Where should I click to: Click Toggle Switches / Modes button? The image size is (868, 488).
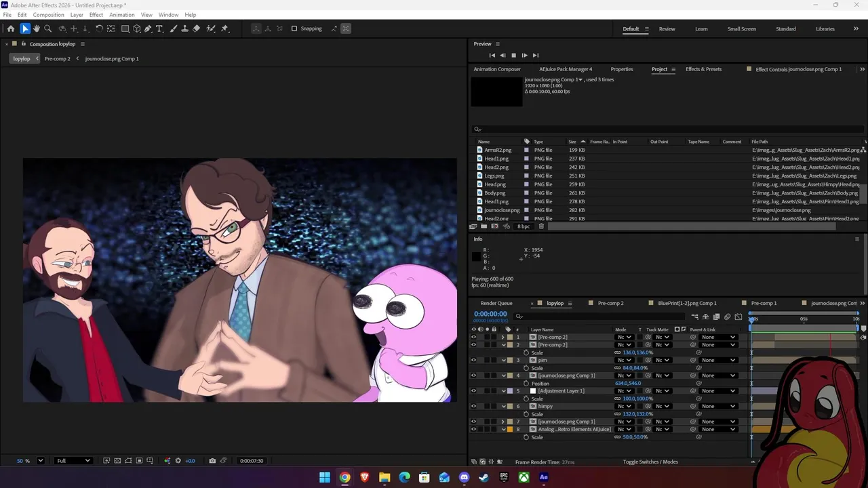[650, 462]
